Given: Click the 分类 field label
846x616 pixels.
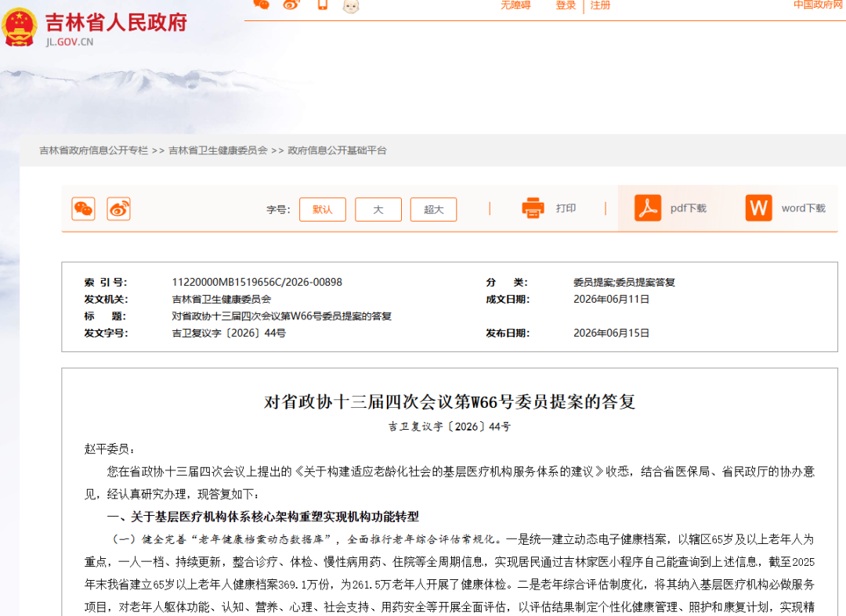Looking at the screenshot, I should 507,283.
